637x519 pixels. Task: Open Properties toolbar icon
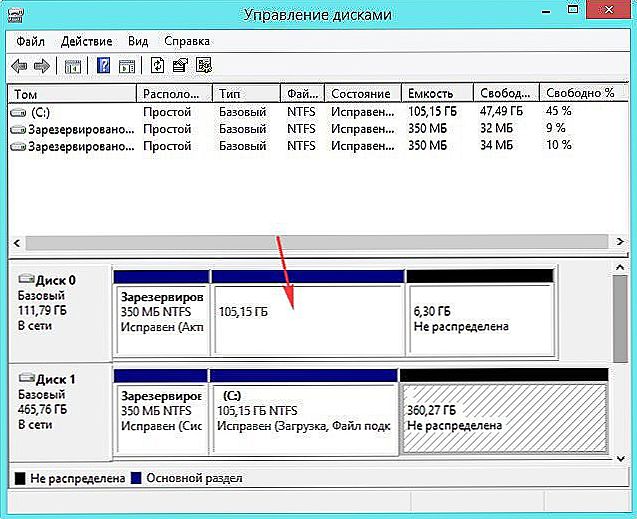click(180, 65)
